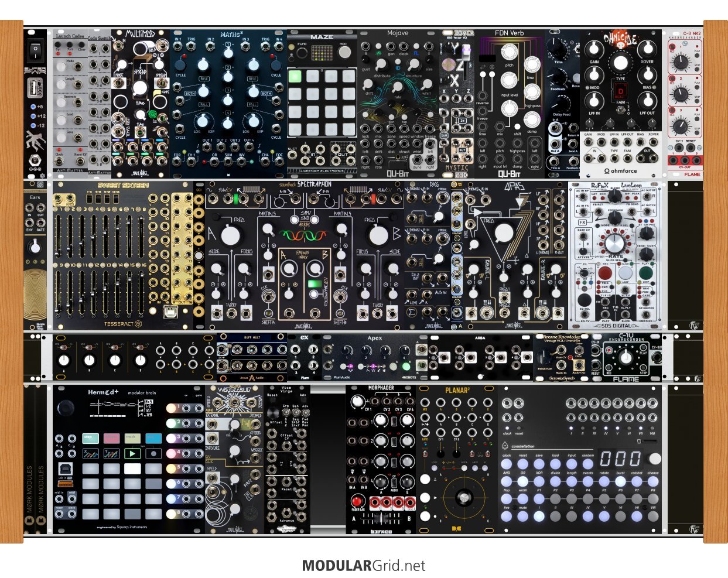Click the ohmforce logo under Ohmicide
Viewport: 728px width, 578px height.
(621, 171)
